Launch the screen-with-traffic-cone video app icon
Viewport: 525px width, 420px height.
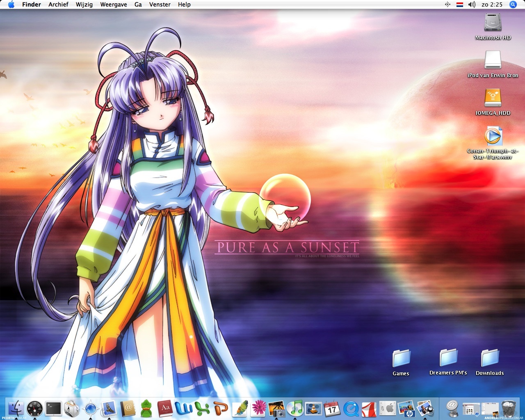[314, 409]
